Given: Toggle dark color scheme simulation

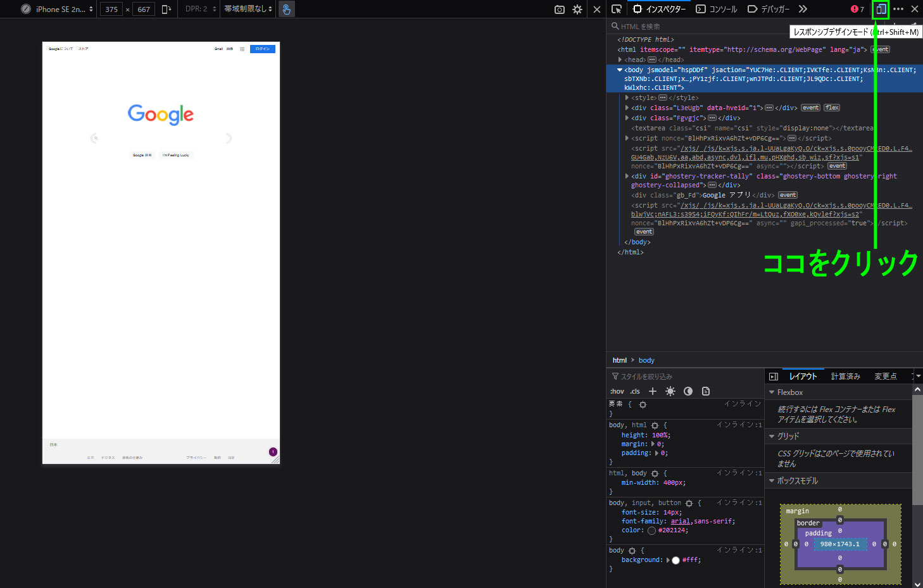Looking at the screenshot, I should click(688, 391).
